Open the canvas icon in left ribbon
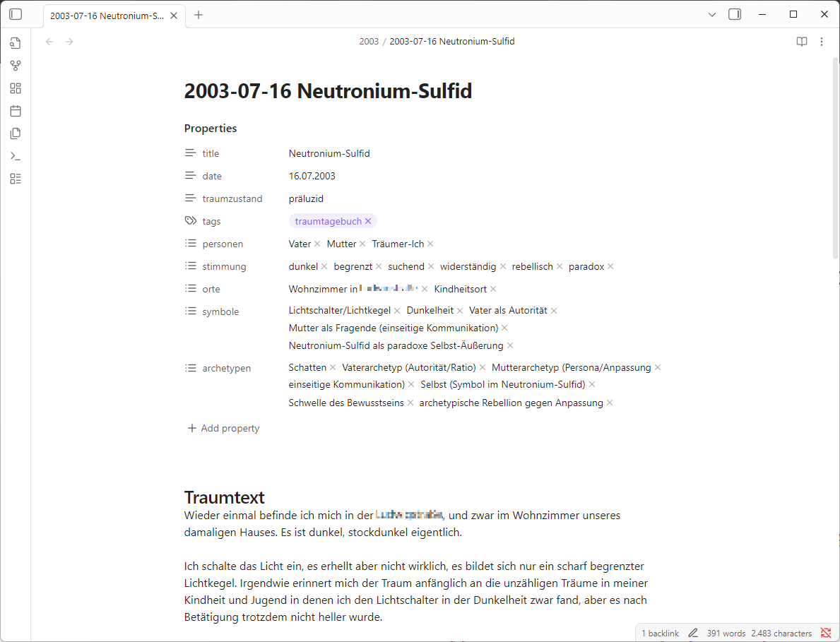Screen dimensions: 840x642 [x=16, y=88]
